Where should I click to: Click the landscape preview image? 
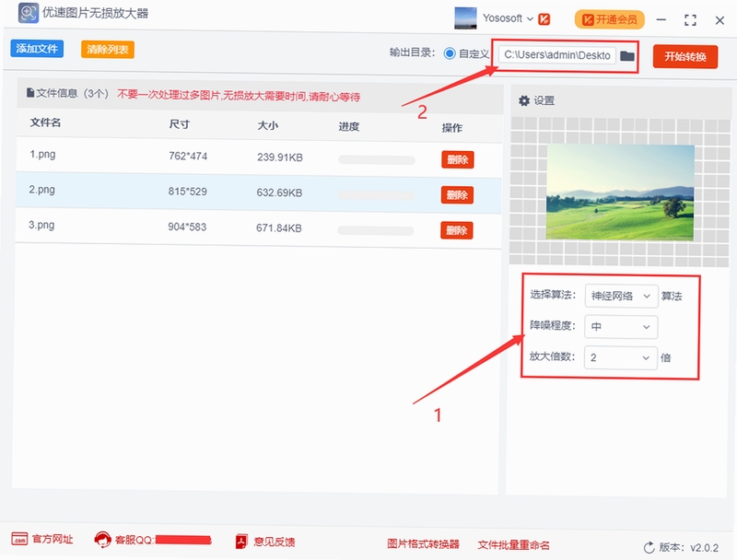[x=620, y=192]
